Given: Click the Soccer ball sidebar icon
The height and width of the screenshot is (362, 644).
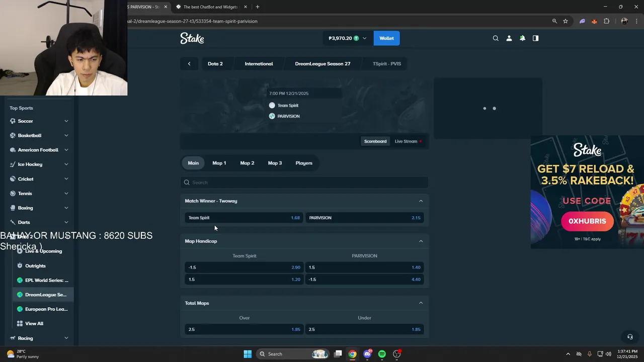Looking at the screenshot, I should (x=13, y=121).
